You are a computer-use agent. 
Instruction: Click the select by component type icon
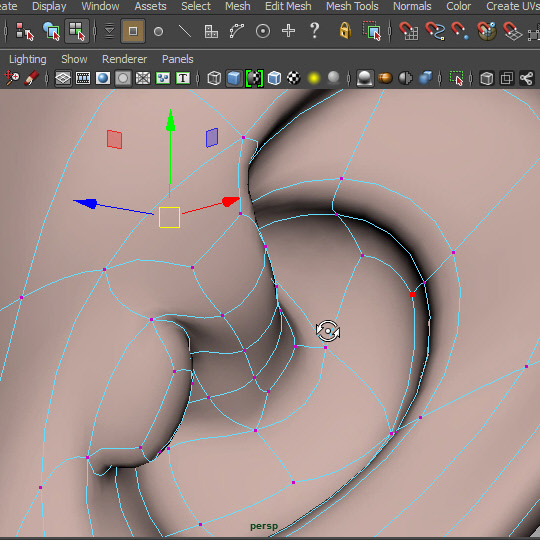tap(76, 31)
